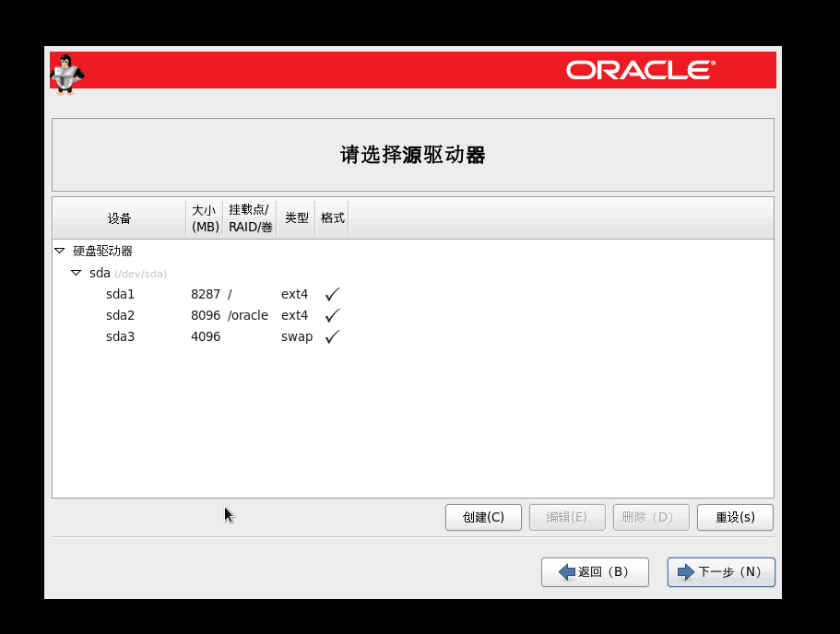Click the blue back arrow icon
This screenshot has width=840, height=634.
pyautogui.click(x=567, y=572)
